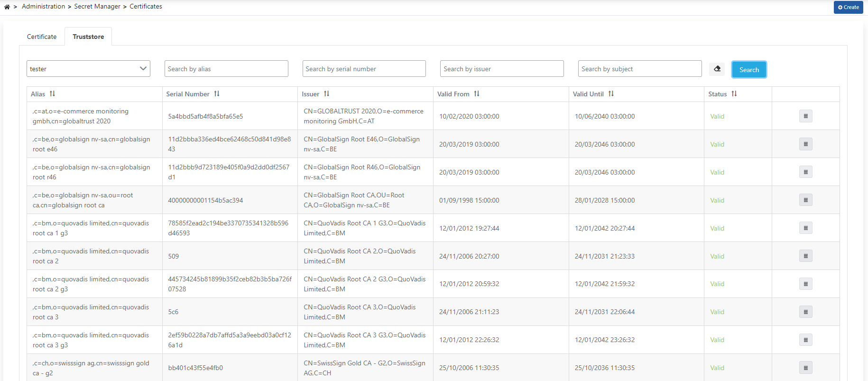Select the Truststore tab
868x381 pixels.
(88, 37)
